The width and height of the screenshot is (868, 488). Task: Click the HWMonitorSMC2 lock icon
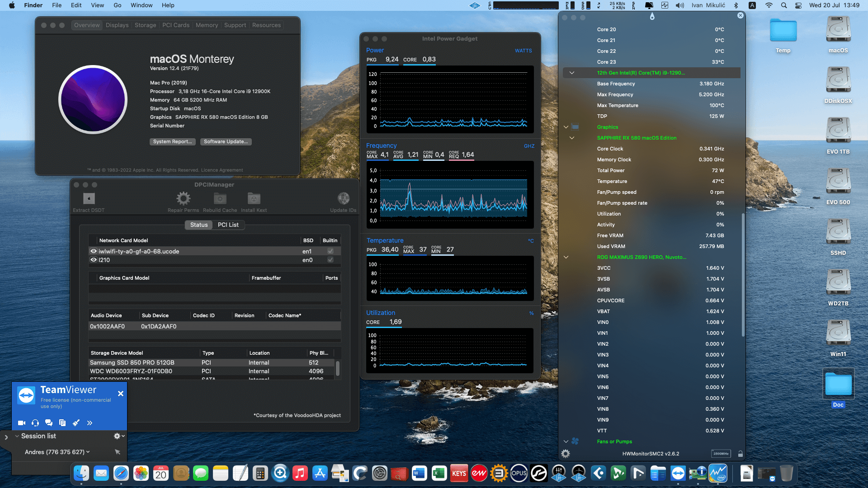pos(741,454)
